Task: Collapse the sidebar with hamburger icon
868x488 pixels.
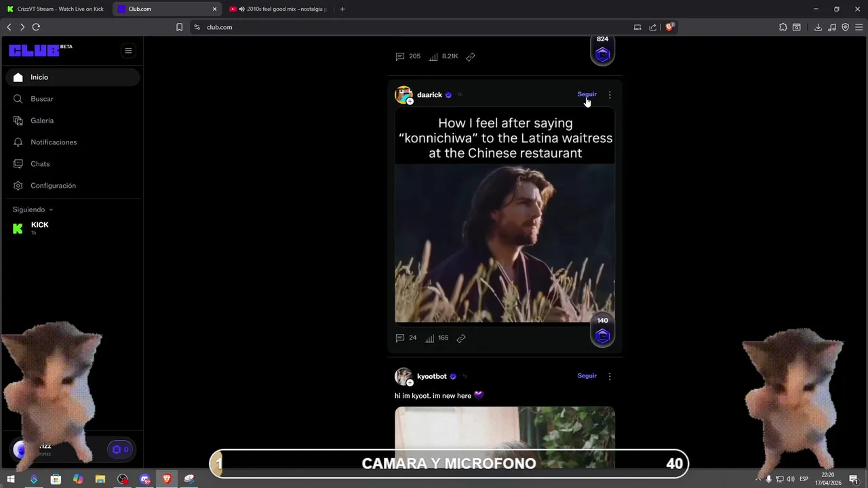Action: click(128, 51)
